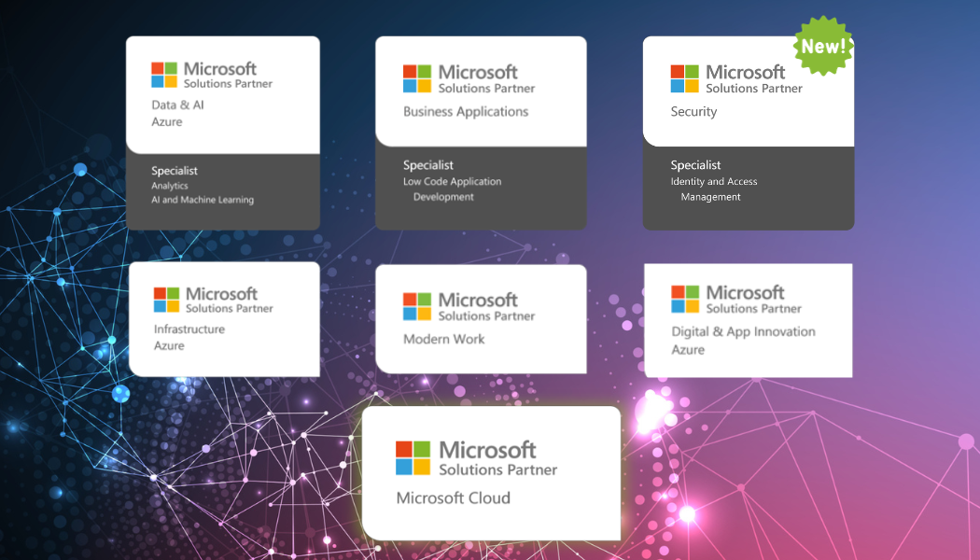980x560 pixels.
Task: Select 'Business Applications' text
Action: (x=466, y=112)
